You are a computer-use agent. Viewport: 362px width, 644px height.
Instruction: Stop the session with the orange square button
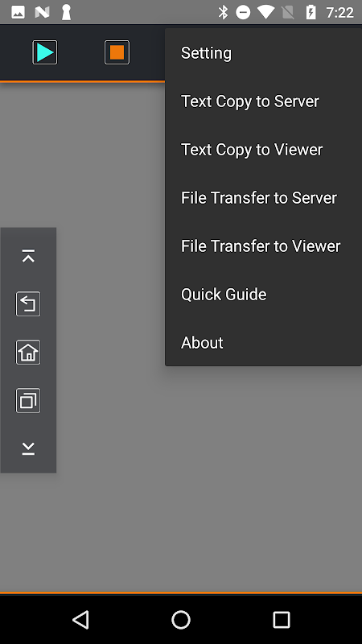(x=117, y=52)
